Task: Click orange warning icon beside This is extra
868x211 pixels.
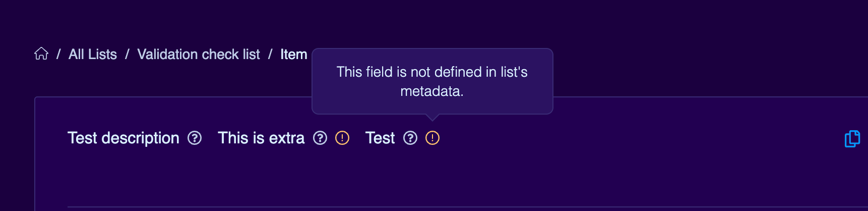Action: point(342,138)
